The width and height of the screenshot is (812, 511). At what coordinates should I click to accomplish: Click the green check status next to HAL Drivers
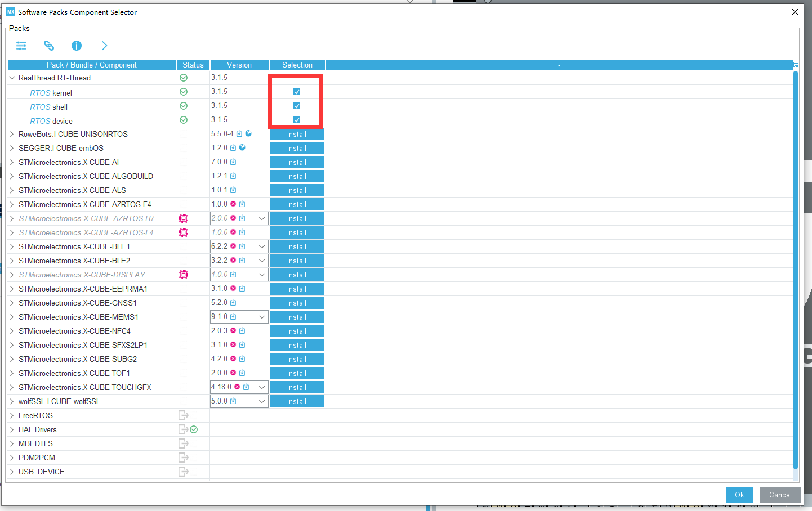pyautogui.click(x=194, y=429)
